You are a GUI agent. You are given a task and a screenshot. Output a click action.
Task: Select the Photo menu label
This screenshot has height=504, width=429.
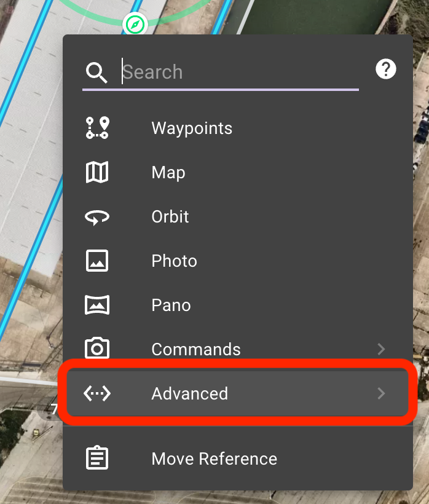pyautogui.click(x=174, y=261)
